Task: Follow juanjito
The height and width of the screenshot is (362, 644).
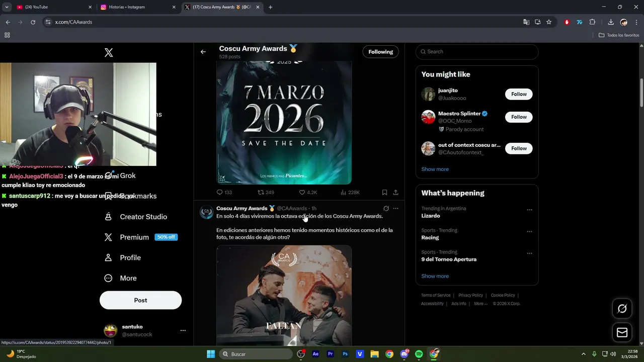Action: coord(519,94)
